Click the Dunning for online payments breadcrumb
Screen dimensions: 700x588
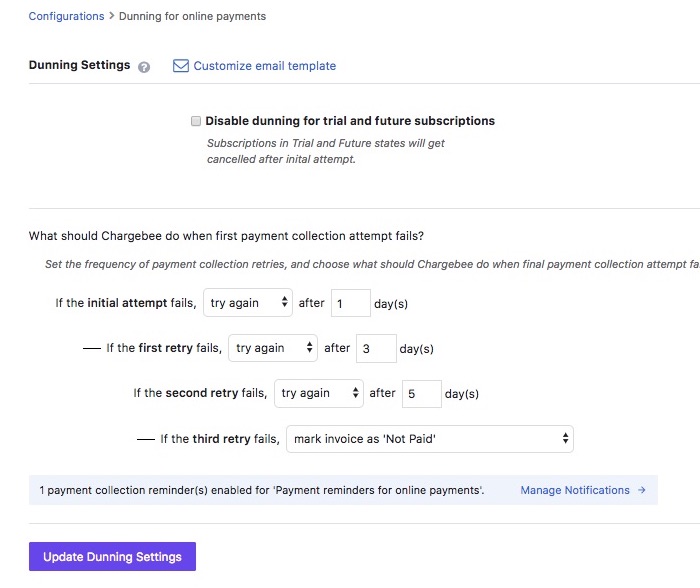(x=192, y=16)
